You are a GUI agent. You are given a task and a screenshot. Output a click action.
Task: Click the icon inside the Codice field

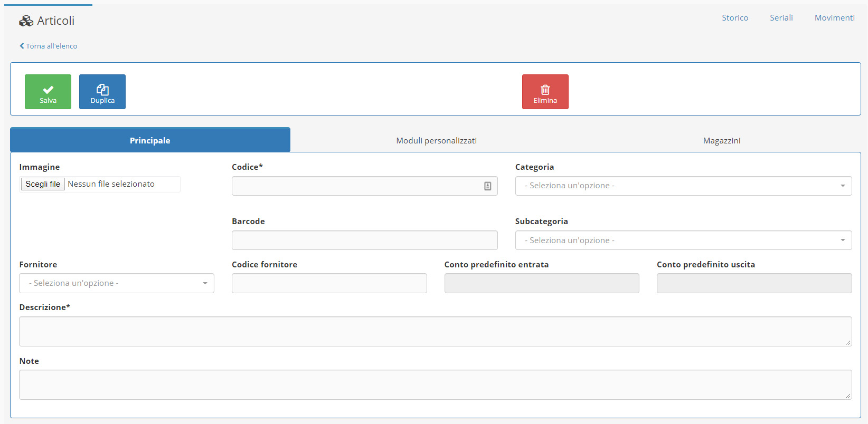click(x=487, y=186)
